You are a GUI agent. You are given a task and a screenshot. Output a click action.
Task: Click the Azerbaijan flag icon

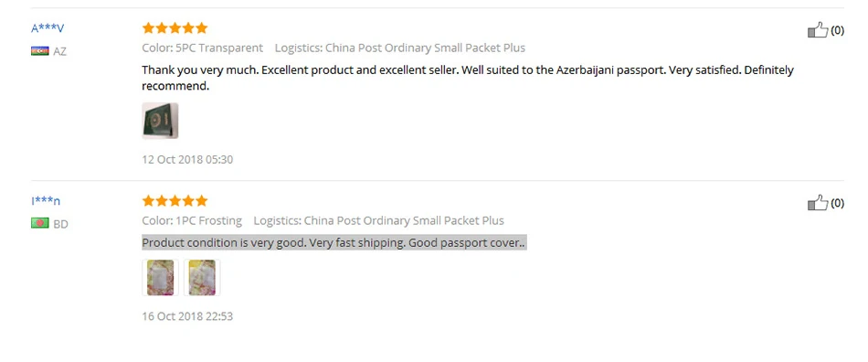[40, 51]
